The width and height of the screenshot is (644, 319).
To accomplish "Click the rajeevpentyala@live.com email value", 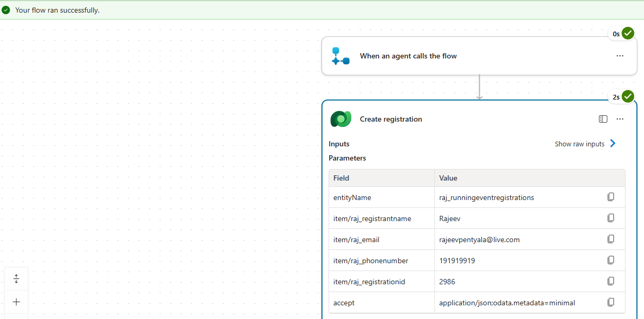I will click(x=479, y=240).
